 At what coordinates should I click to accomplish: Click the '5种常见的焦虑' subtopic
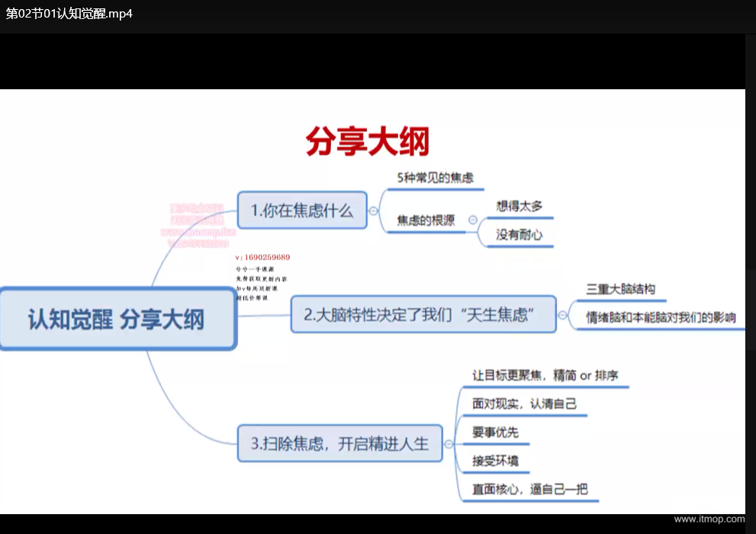point(435,178)
